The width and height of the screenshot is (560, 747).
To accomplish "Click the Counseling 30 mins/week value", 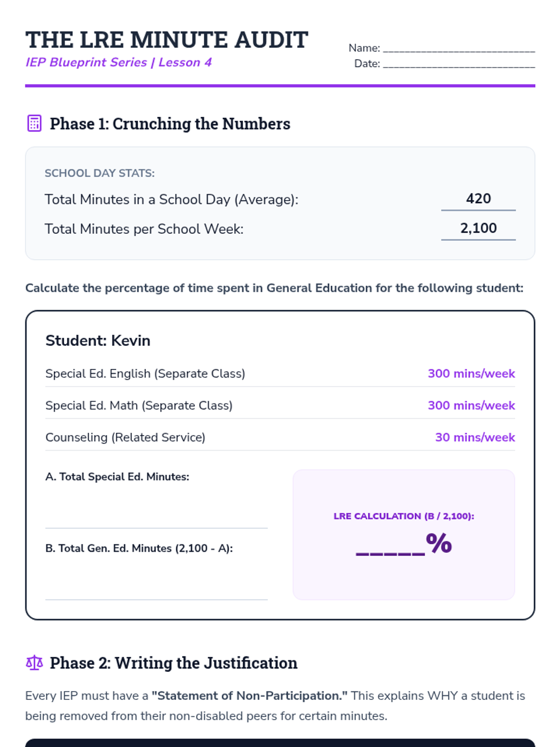I will click(475, 437).
